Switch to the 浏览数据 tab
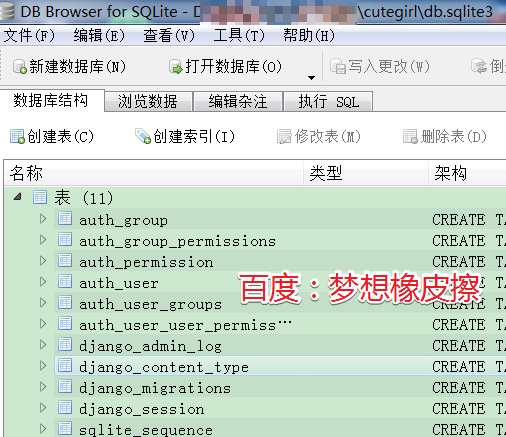The image size is (506, 437). pyautogui.click(x=148, y=101)
